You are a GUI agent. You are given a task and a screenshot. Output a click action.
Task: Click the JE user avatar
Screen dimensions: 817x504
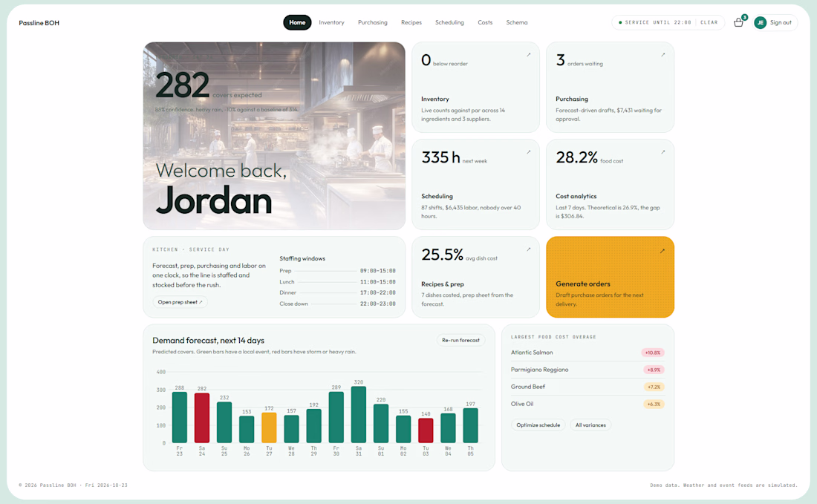click(761, 22)
